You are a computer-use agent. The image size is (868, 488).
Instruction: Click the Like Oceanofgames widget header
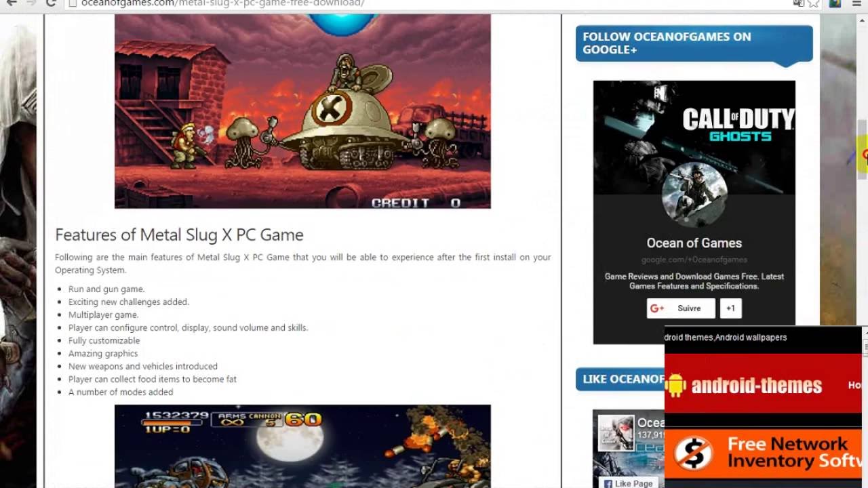click(x=620, y=380)
